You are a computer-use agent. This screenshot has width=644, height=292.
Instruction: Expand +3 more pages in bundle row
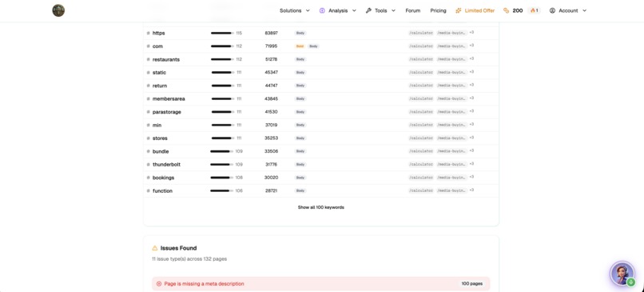471,151
